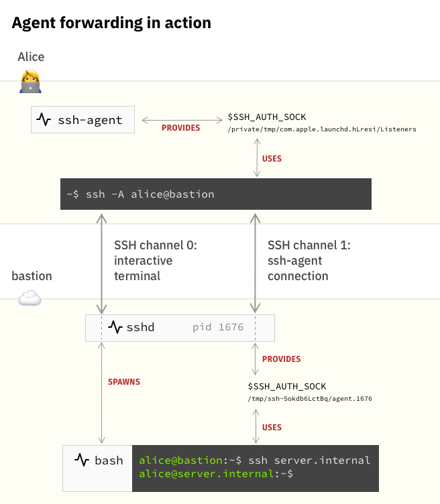Image resolution: width=440 pixels, height=504 pixels.
Task: Click the pulse icon beside bash
Action: click(82, 460)
